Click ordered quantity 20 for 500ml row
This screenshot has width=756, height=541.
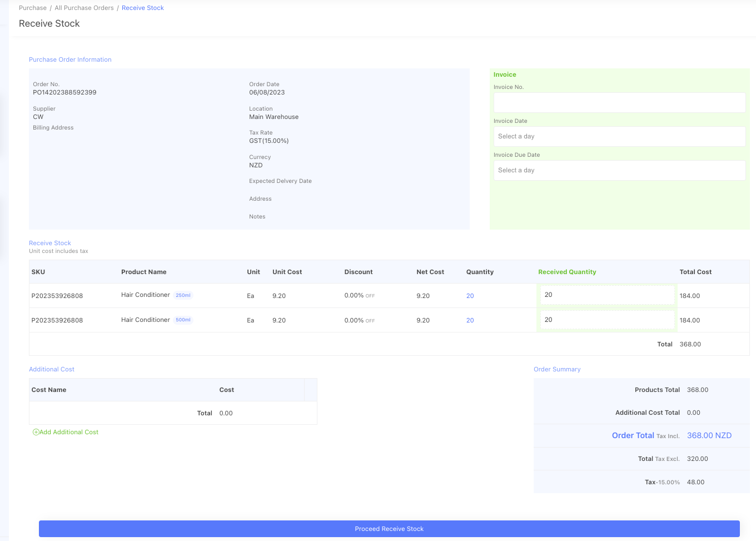tap(470, 320)
